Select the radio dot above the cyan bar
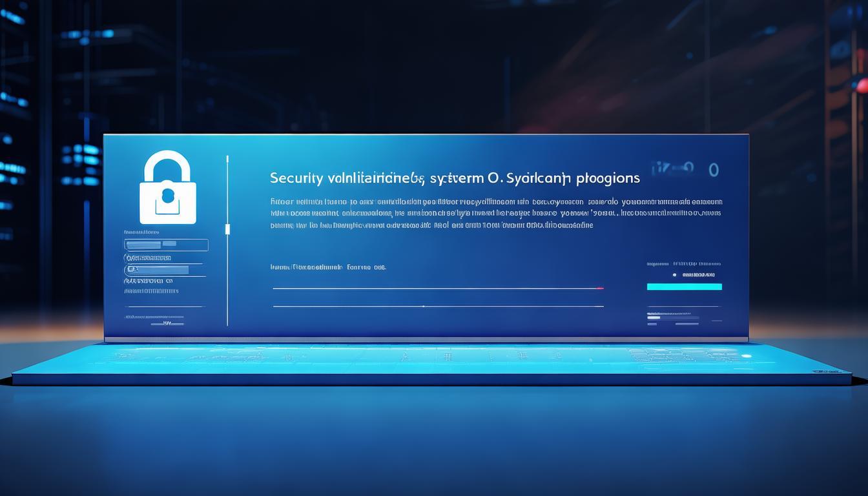 (674, 274)
